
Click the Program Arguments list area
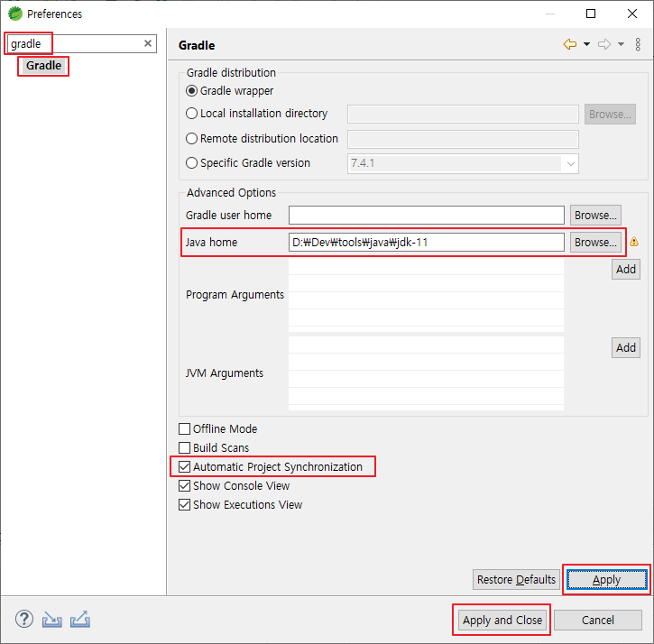427,295
